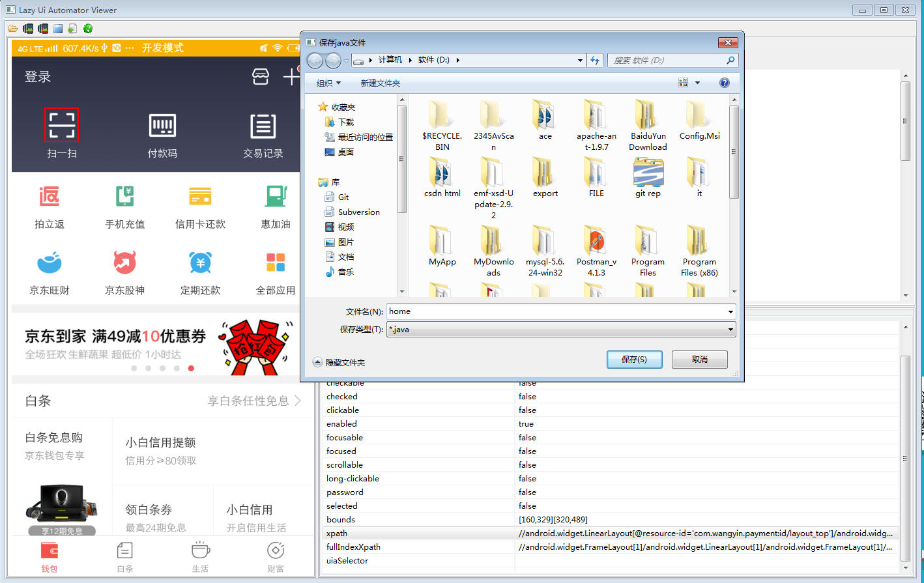
Task: Click the blue floppy disk save icon
Action: tap(58, 29)
